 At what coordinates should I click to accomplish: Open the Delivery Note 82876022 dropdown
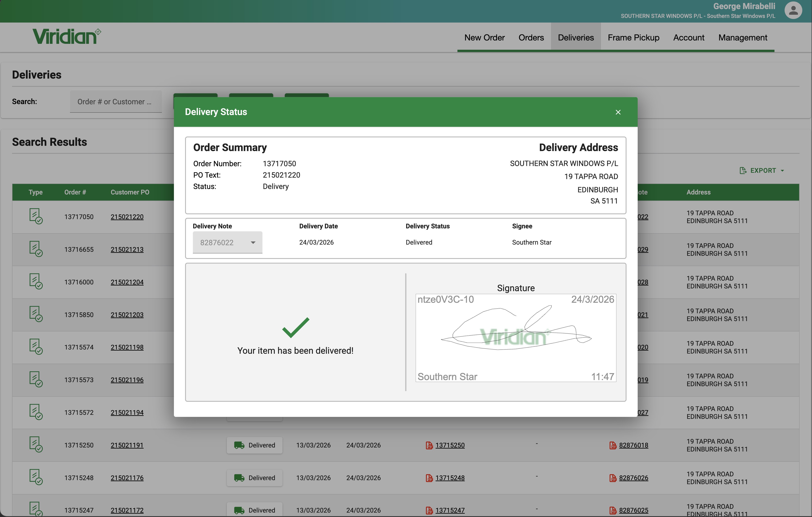pos(227,242)
